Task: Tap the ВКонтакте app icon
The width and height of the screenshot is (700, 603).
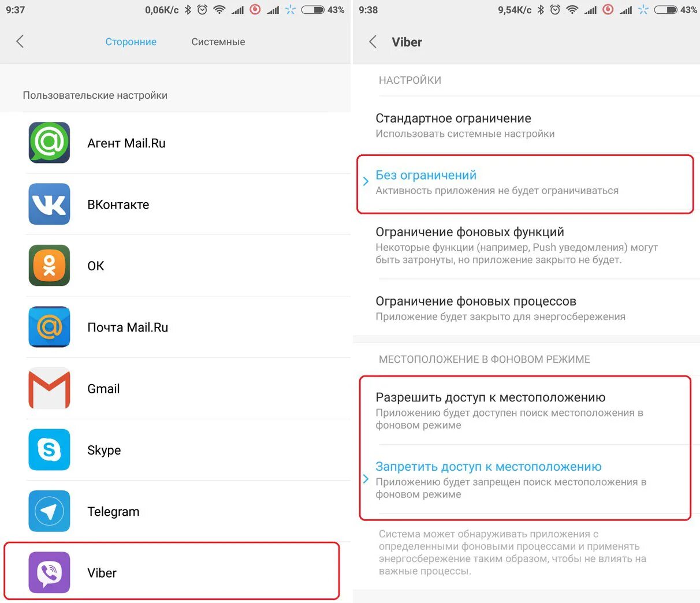Action: click(x=49, y=204)
